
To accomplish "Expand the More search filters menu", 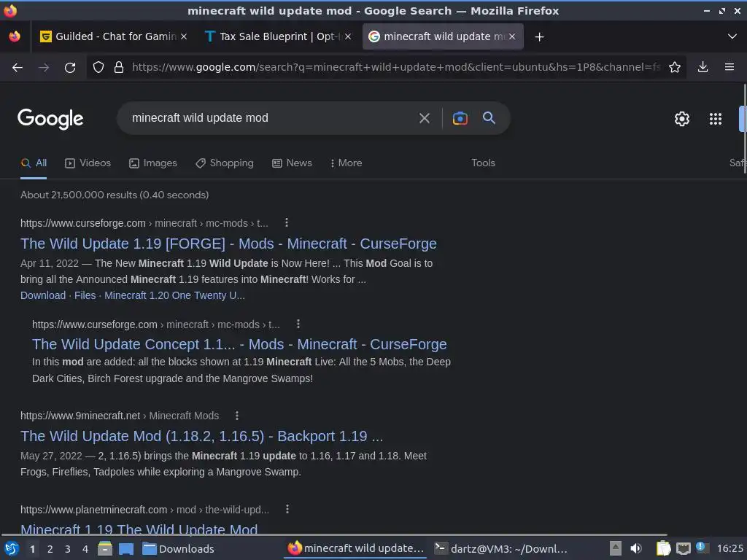I will pos(346,163).
